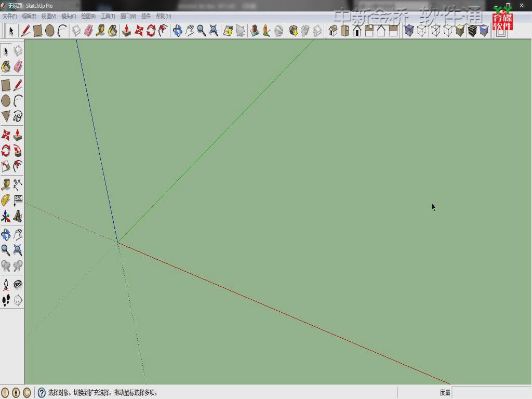This screenshot has width=532, height=399.
Task: Click the status bar person credits icon
Action: pos(16,393)
